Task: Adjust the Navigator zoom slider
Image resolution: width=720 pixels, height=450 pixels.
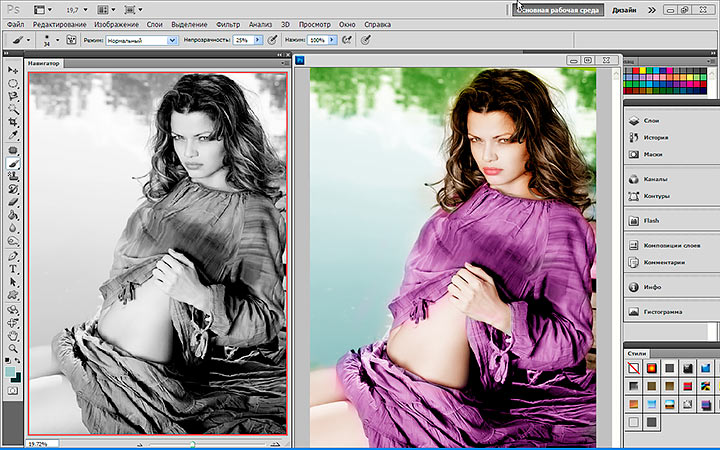Action: 192,444
